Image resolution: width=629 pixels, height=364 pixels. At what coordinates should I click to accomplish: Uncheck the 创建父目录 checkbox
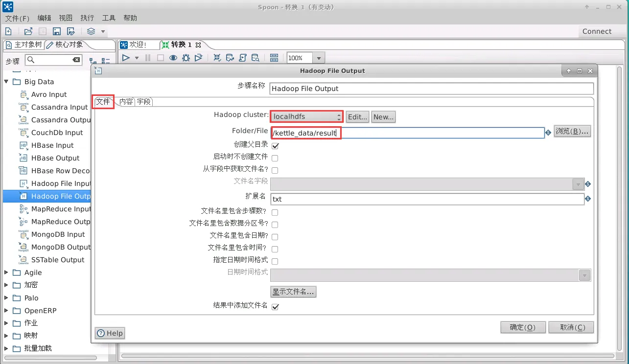275,146
